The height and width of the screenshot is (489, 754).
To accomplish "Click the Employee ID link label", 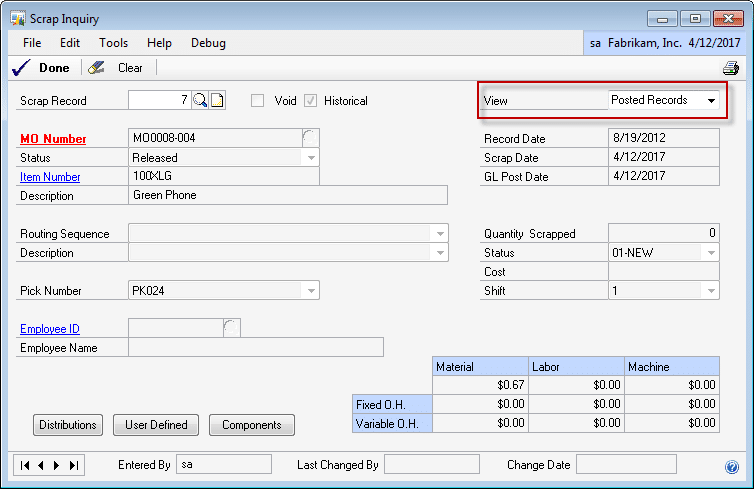I will (x=50, y=329).
